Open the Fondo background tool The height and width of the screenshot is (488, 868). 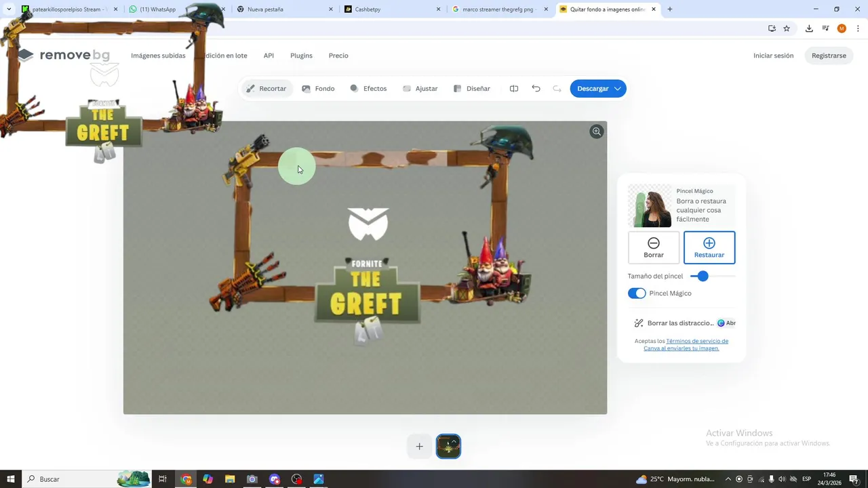tap(318, 89)
